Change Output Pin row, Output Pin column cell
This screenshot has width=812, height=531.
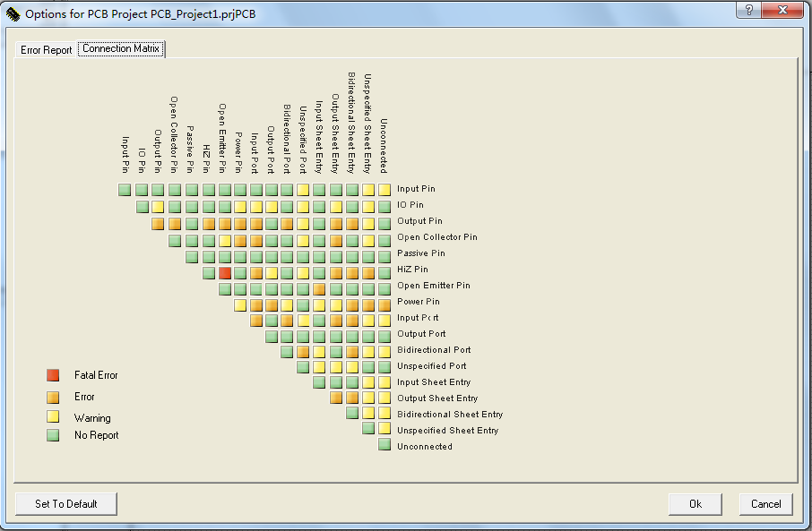tap(158, 223)
